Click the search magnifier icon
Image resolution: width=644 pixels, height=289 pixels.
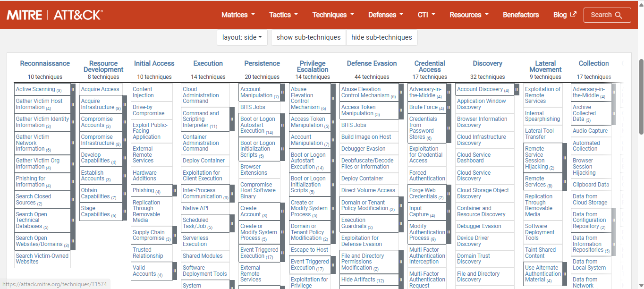click(x=619, y=15)
